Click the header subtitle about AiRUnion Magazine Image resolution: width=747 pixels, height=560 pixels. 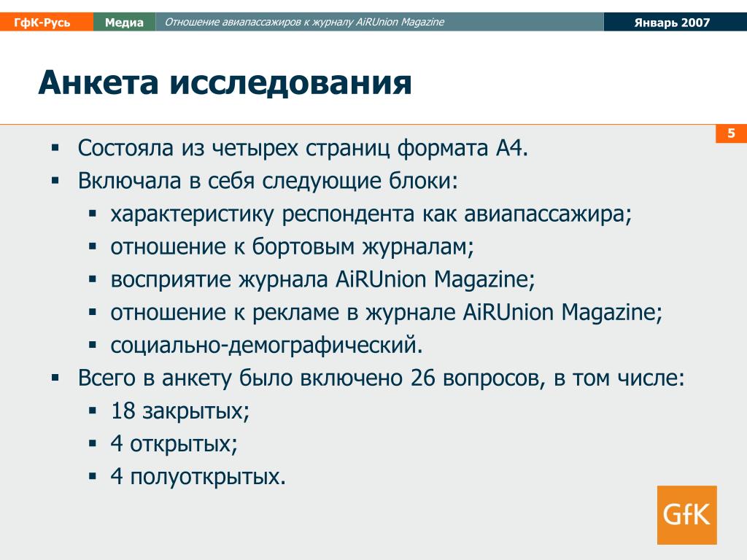click(x=304, y=22)
